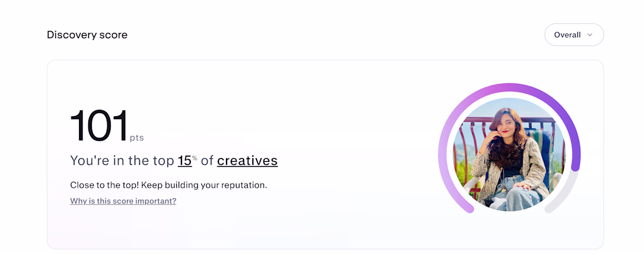The height and width of the screenshot is (254, 644).
Task: Click the word "of" before creatives
Action: coord(207,161)
